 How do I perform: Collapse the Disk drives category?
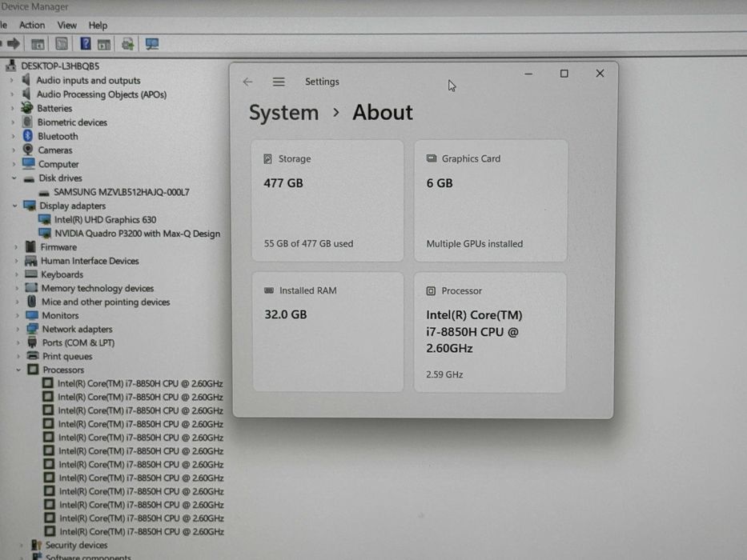click(x=14, y=178)
